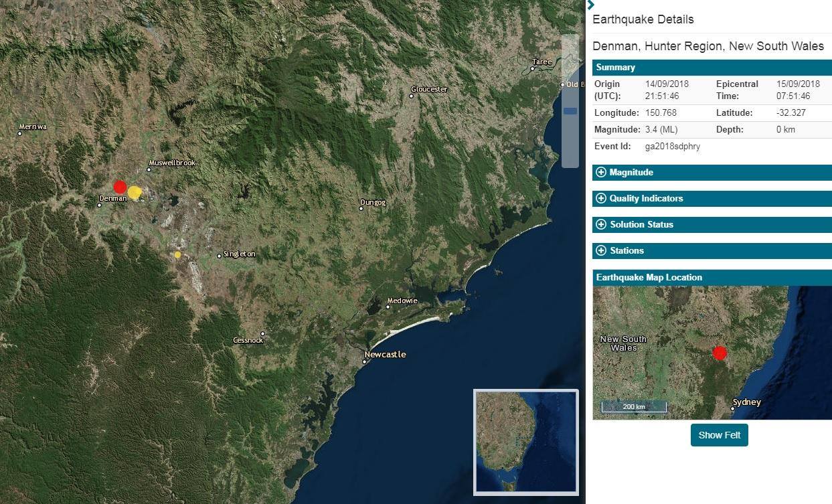832x504 pixels.
Task: Click the map zoom slider handle
Action: click(x=570, y=111)
